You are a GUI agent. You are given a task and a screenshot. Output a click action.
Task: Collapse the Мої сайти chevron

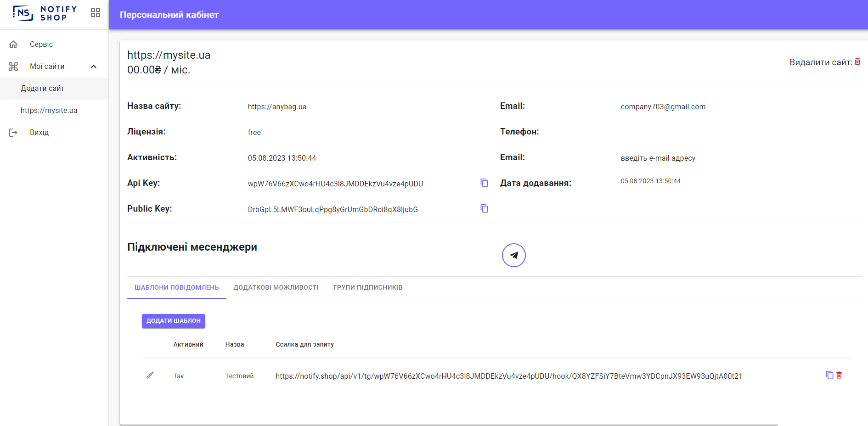tap(94, 67)
